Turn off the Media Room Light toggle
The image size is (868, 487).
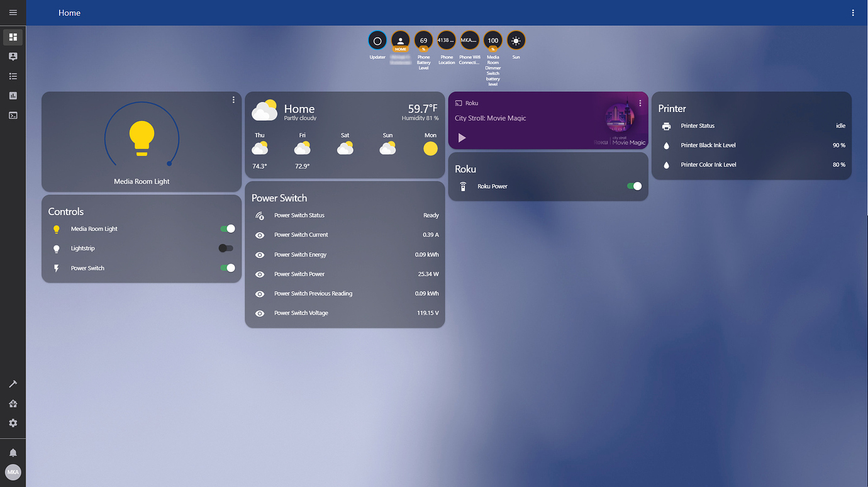tap(227, 228)
